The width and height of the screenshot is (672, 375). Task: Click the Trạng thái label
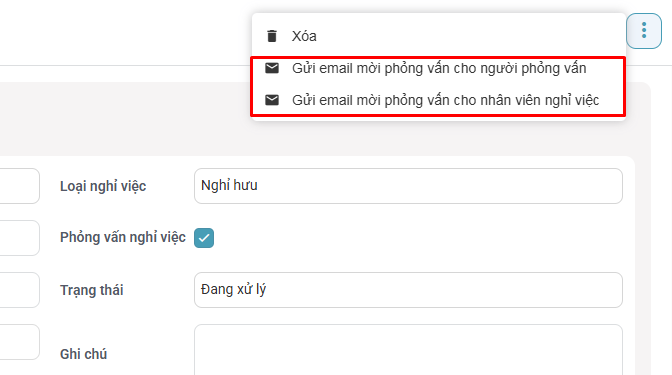click(91, 290)
